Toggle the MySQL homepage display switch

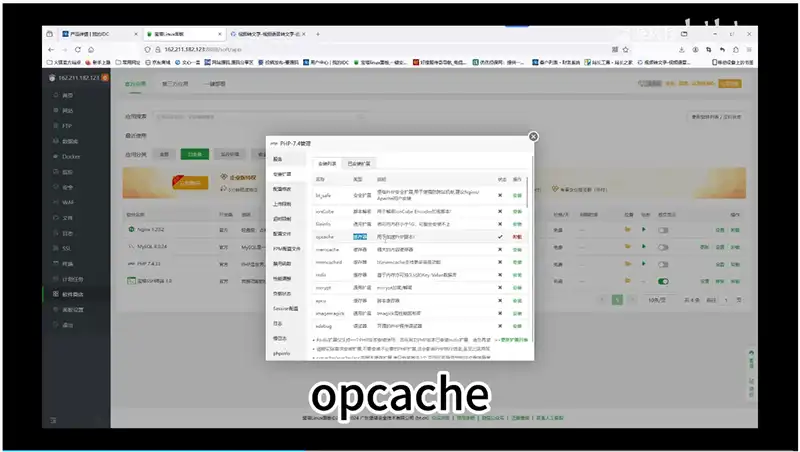coord(661,246)
